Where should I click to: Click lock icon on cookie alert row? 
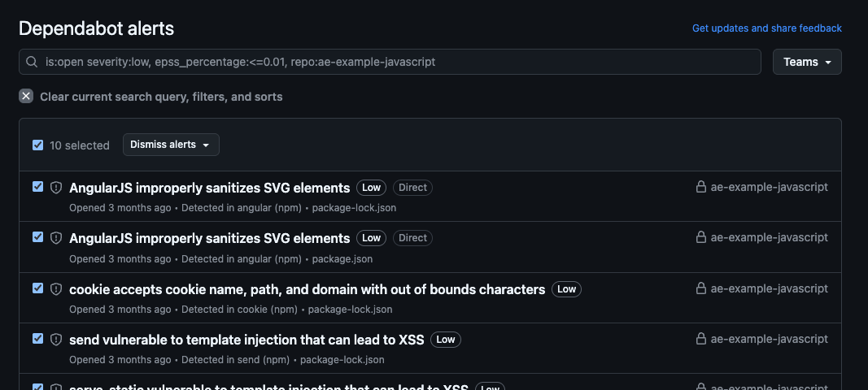click(x=700, y=288)
